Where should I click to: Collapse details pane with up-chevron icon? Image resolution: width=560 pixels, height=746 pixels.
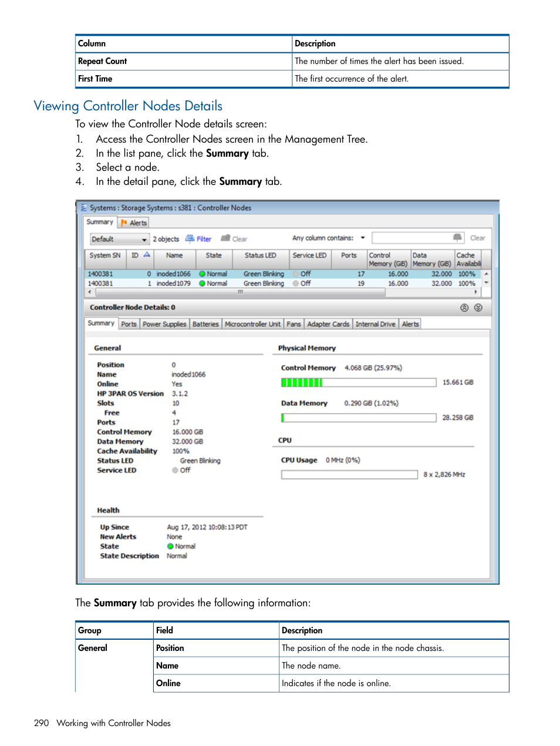click(x=464, y=308)
